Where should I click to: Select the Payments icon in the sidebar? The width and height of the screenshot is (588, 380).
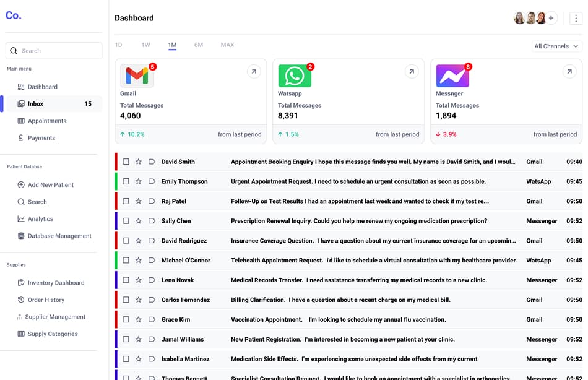(22, 137)
